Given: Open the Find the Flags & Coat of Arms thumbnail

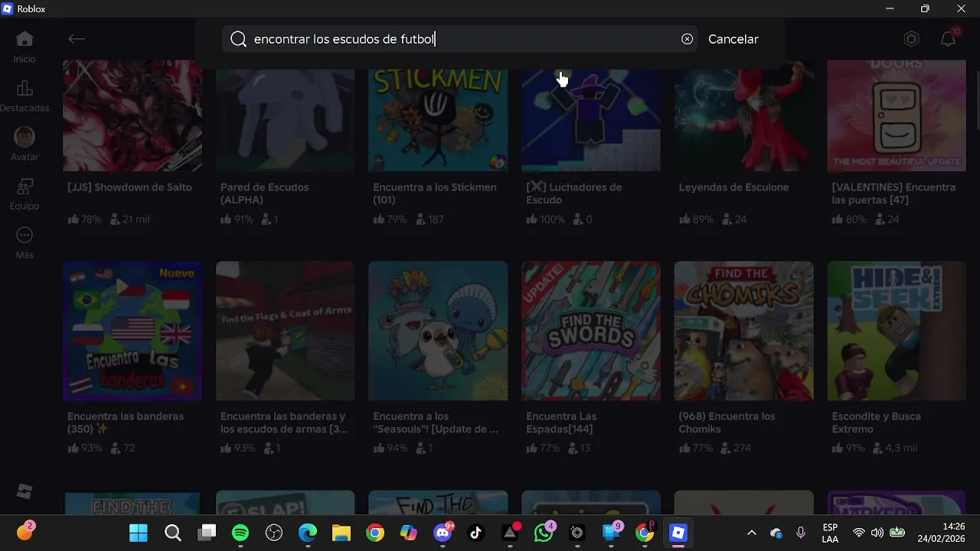Looking at the screenshot, I should coord(285,331).
